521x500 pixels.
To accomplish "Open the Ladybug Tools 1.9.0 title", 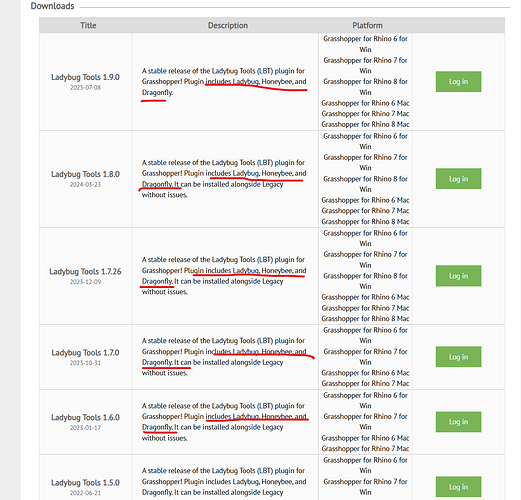I will point(85,77).
